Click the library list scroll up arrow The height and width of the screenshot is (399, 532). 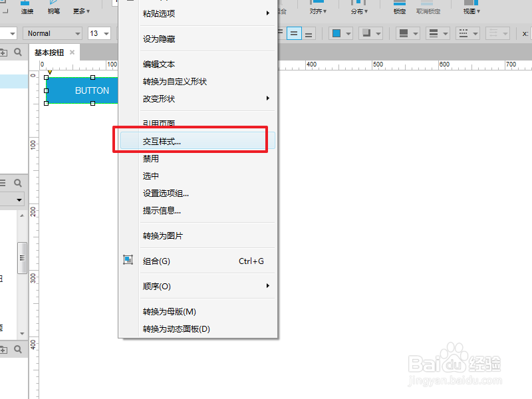tap(22, 215)
